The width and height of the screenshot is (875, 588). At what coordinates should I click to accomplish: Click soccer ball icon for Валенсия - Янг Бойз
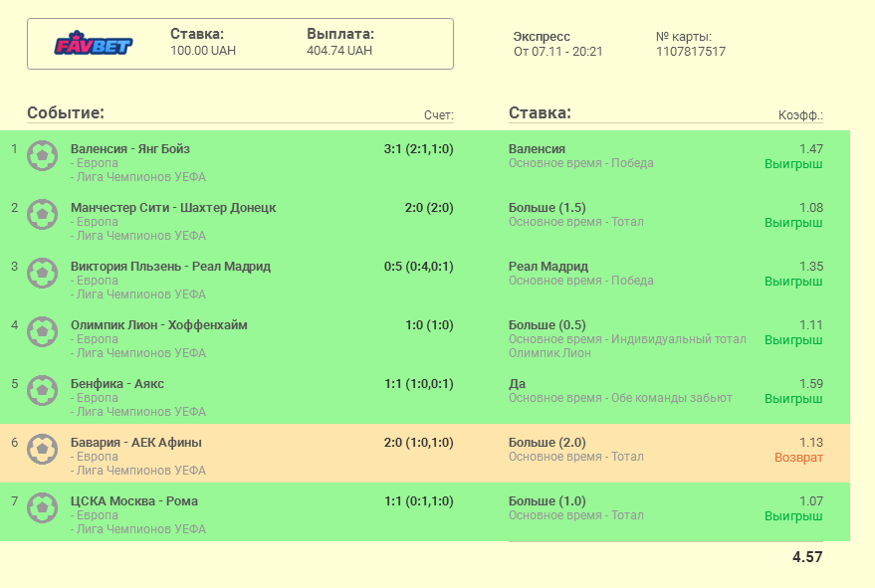pos(42,155)
